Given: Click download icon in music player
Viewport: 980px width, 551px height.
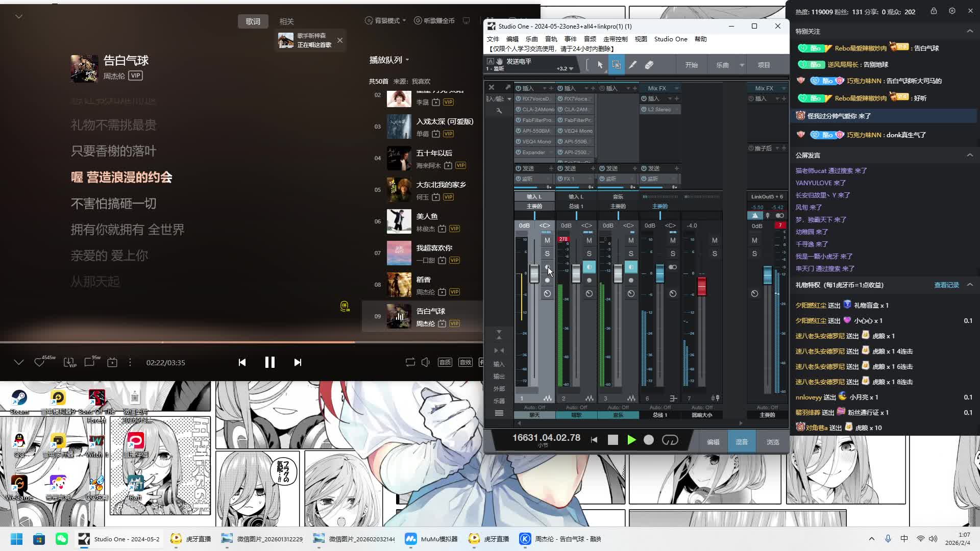Looking at the screenshot, I should [x=69, y=362].
